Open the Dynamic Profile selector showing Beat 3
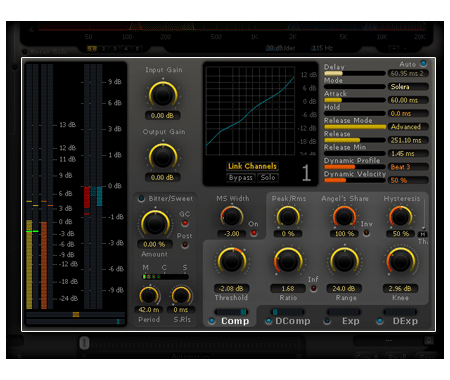450x380 pixels. [408, 167]
